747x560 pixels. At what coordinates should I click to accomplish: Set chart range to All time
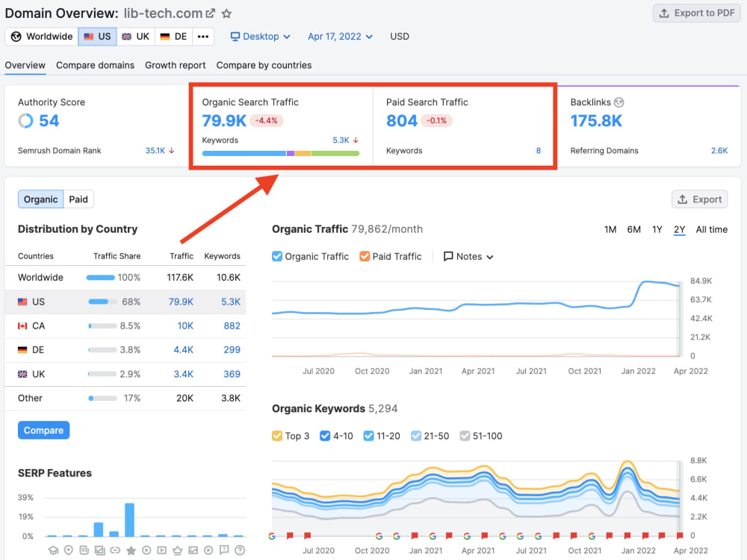[711, 229]
